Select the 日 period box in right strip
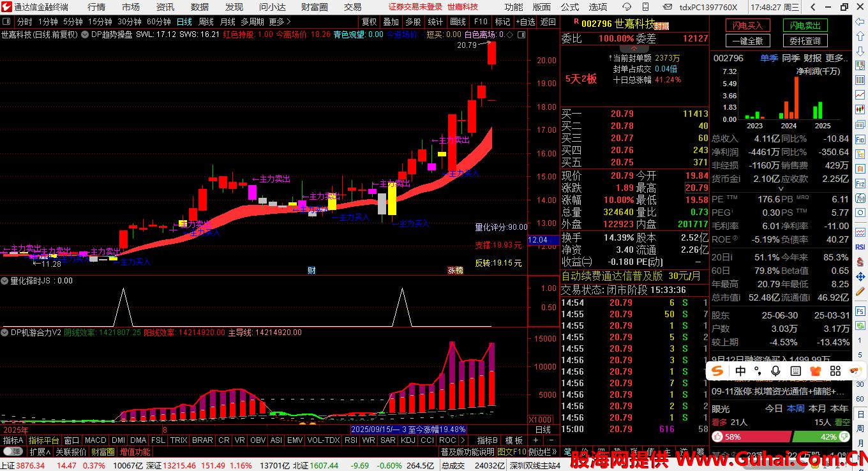868x471 pixels. tap(860, 414)
